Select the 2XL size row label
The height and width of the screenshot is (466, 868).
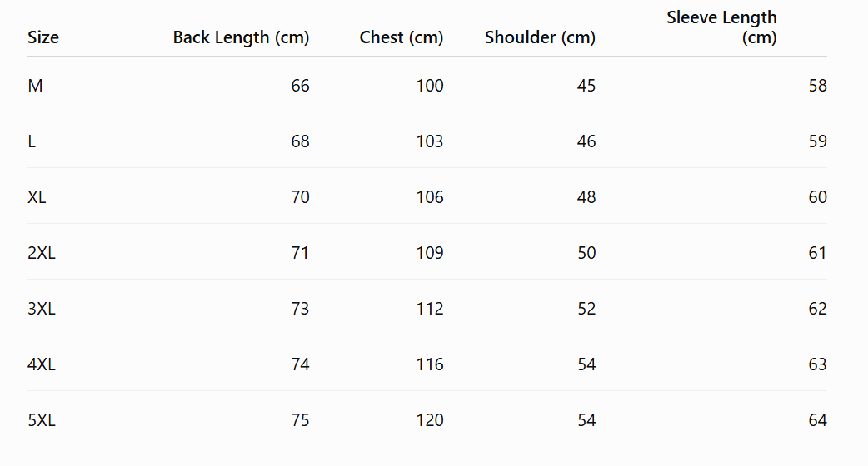[42, 253]
